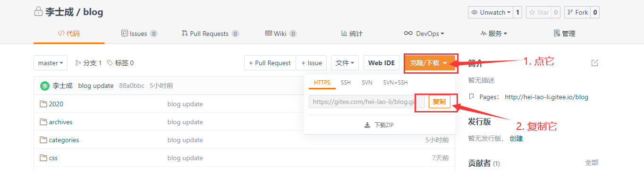Click the 李 user avatar
The image size is (644, 171).
pyautogui.click(x=44, y=86)
